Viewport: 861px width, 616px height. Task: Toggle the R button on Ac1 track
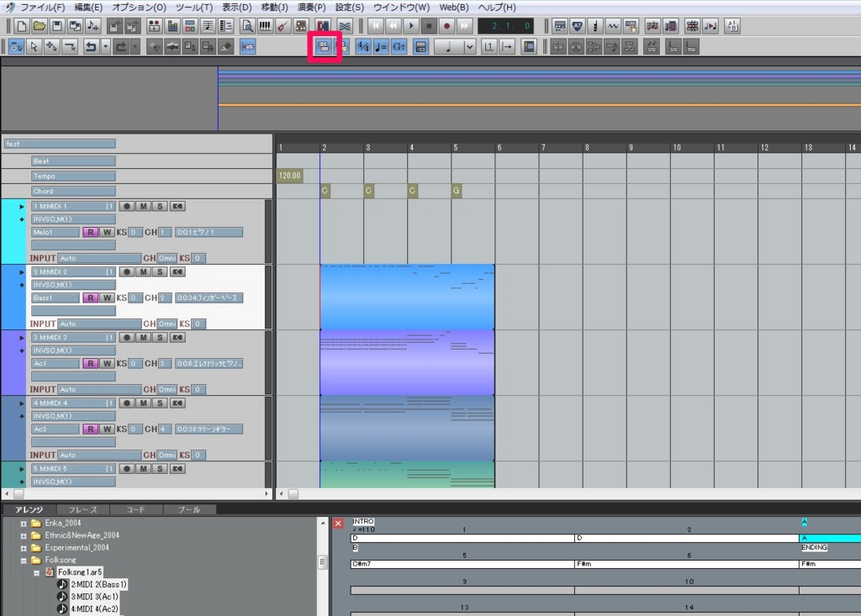pyautogui.click(x=91, y=363)
